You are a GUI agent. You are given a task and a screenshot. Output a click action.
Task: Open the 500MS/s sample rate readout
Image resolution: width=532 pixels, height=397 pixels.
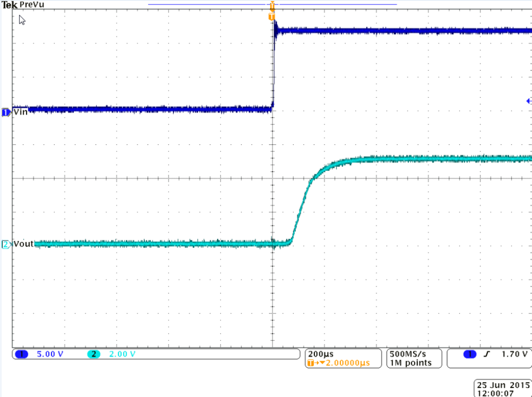[x=408, y=354]
